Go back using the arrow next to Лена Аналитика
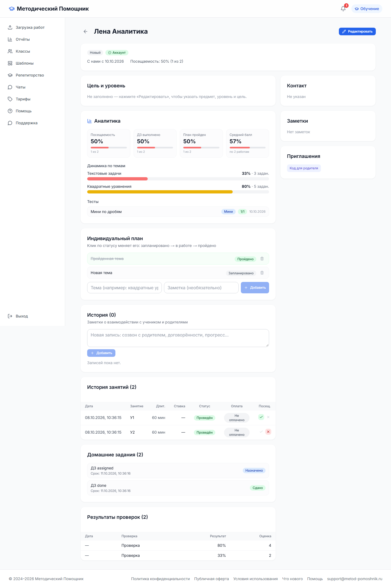The width and height of the screenshot is (391, 588). 86,31
